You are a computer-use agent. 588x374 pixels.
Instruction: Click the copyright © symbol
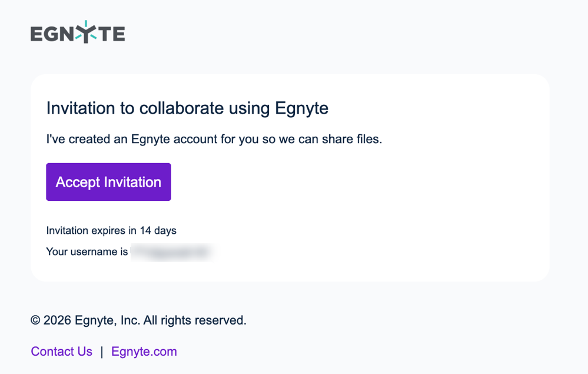tap(35, 320)
